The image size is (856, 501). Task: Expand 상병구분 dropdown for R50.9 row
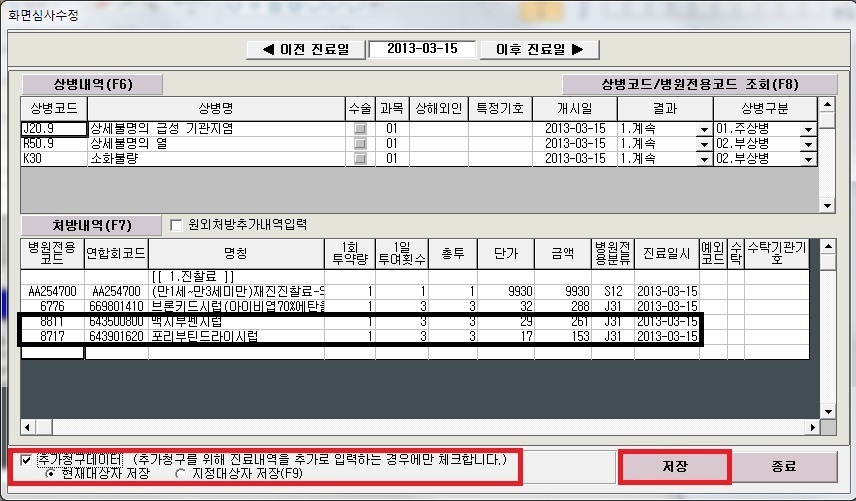coord(808,144)
